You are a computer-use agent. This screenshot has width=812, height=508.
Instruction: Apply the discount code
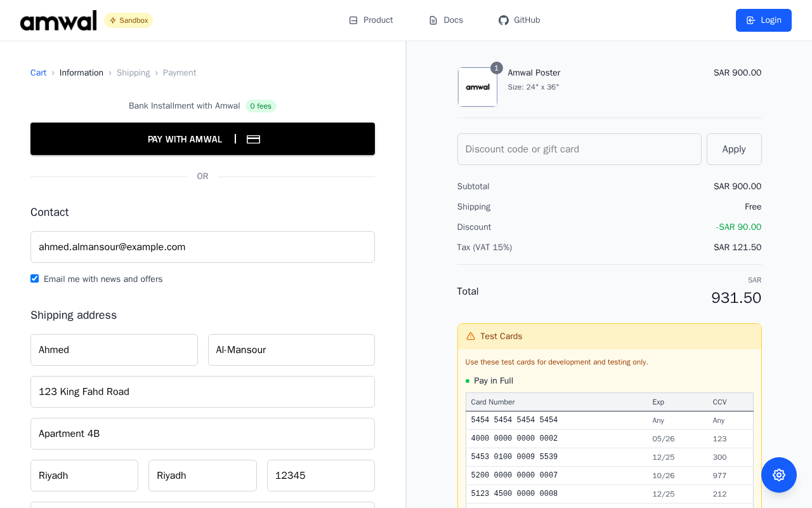pyautogui.click(x=734, y=149)
